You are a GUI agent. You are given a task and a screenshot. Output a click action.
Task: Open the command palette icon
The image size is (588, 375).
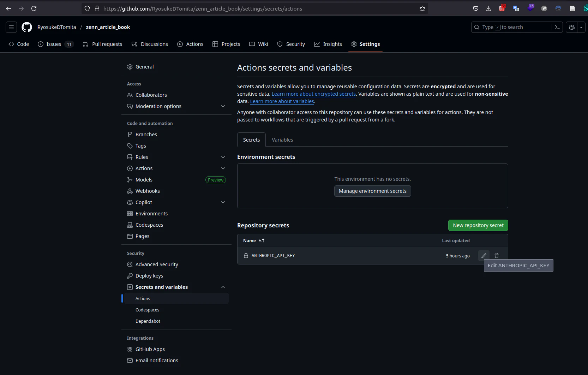click(557, 27)
